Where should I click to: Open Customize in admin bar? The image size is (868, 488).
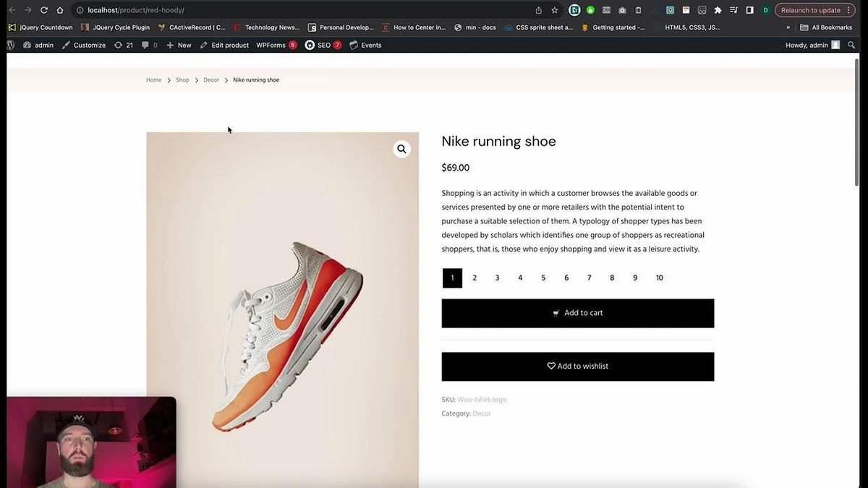(x=84, y=45)
